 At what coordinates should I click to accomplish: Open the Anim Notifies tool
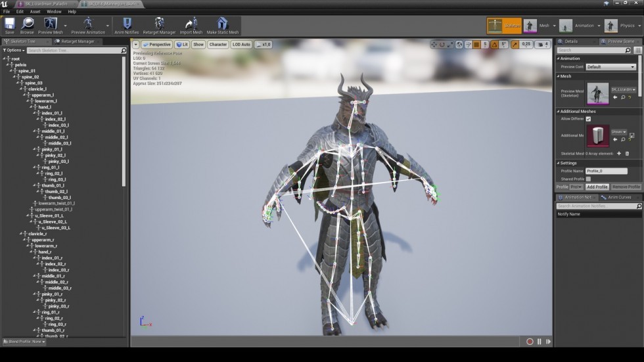pos(126,26)
